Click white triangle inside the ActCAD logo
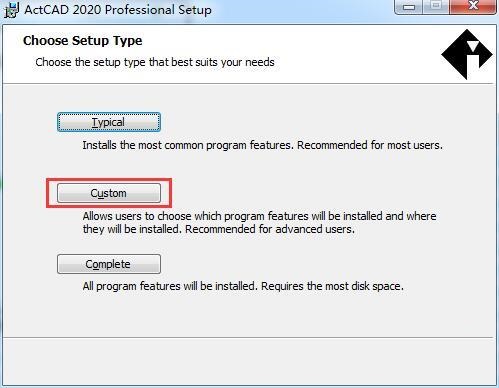This screenshot has width=499, height=388. pyautogui.click(x=473, y=46)
